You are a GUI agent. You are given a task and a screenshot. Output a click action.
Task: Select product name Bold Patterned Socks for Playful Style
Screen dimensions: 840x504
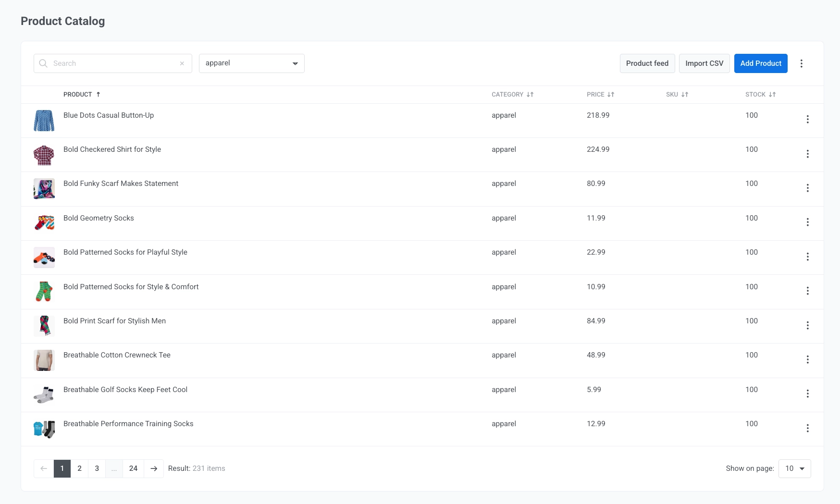[125, 252]
